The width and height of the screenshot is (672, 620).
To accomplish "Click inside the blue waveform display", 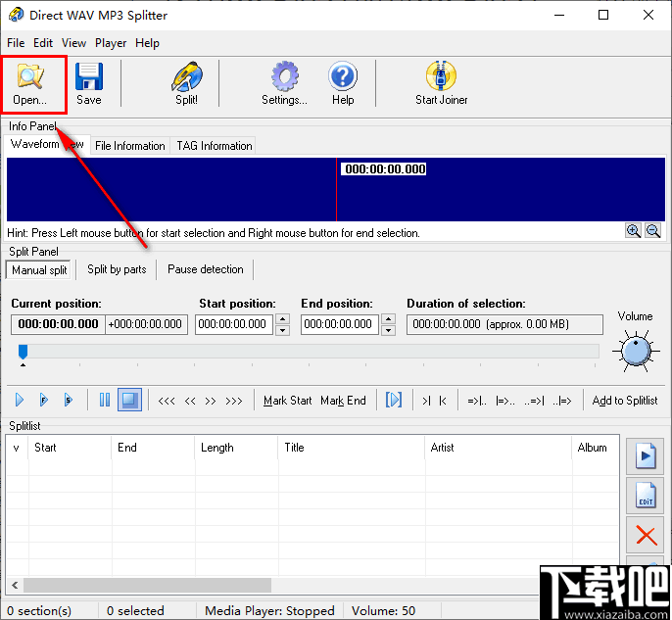I will (x=336, y=189).
